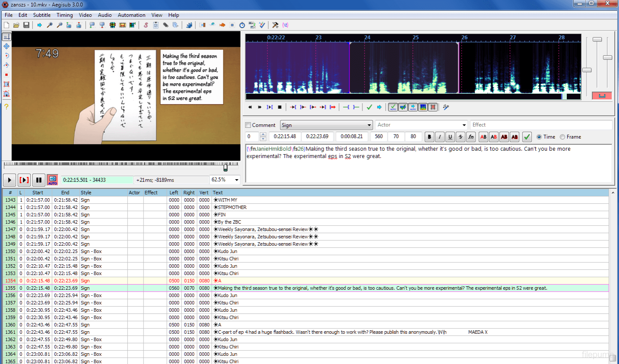Open font chooser with fn button
619x364 pixels.
[471, 137]
